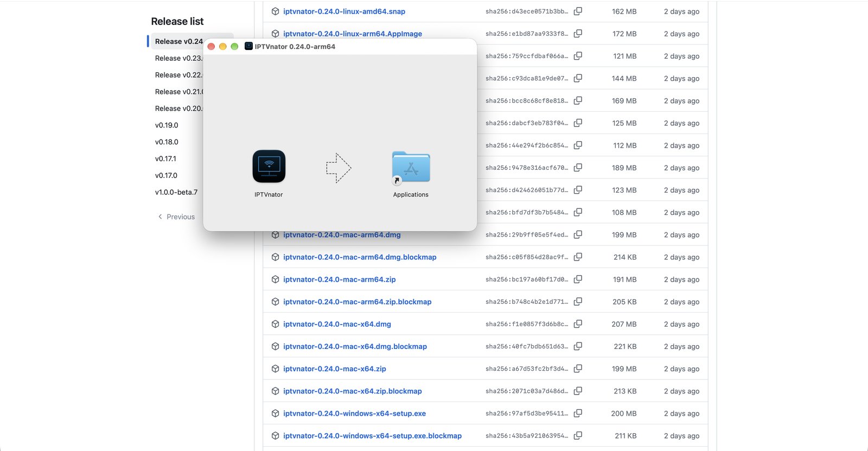The width and height of the screenshot is (868, 451).
Task: Copy the sha256:bfd7df3b7b5484 hash in the 108 MB row
Action: click(x=578, y=212)
